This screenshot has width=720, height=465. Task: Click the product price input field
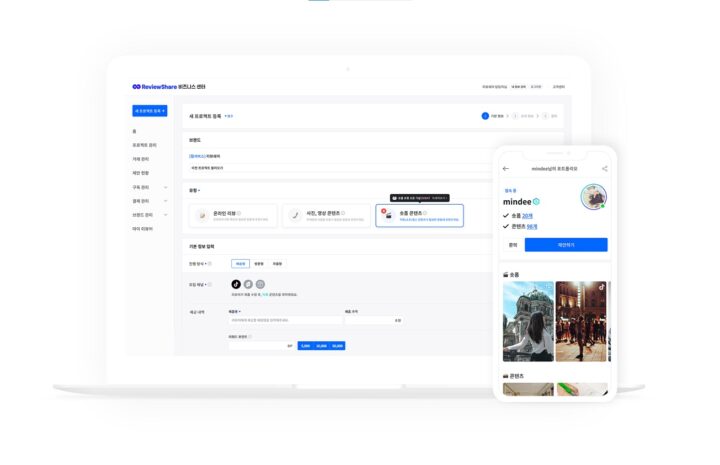pyautogui.click(x=374, y=320)
